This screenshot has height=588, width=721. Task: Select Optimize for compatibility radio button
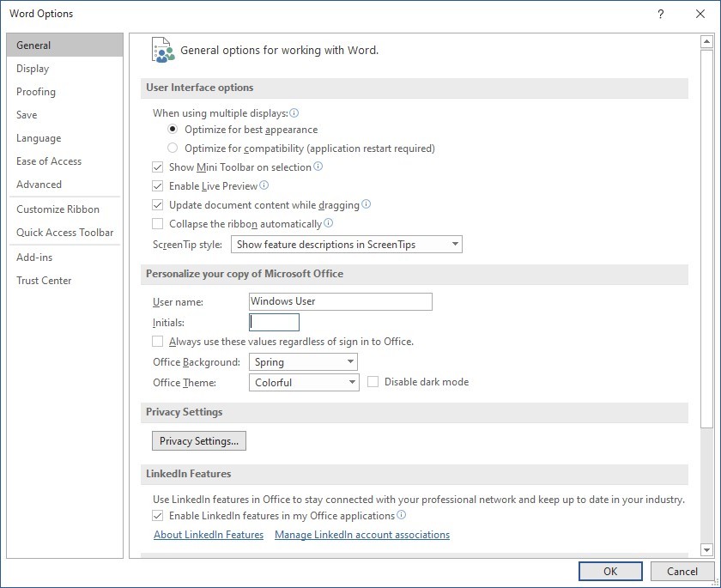coord(173,148)
